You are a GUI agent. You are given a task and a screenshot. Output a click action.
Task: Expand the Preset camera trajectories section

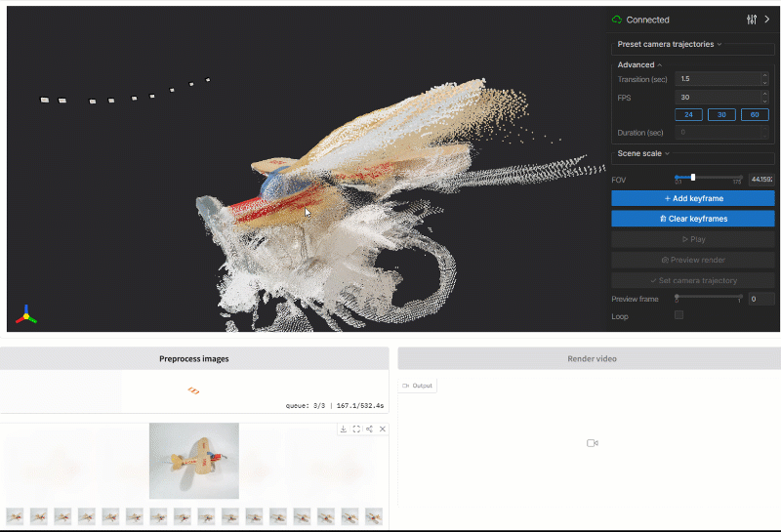pyautogui.click(x=670, y=44)
